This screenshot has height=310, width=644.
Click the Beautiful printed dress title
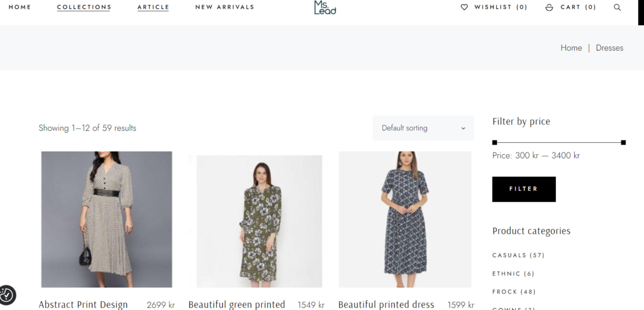click(386, 304)
